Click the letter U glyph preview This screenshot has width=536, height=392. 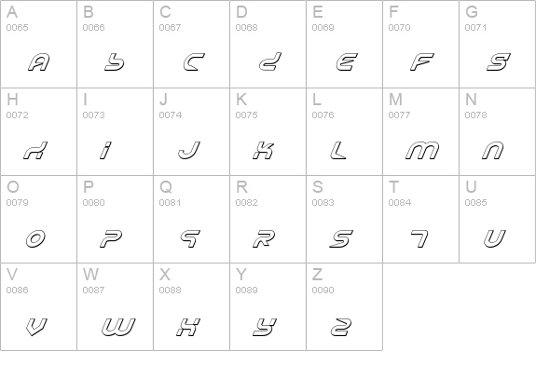pos(495,238)
